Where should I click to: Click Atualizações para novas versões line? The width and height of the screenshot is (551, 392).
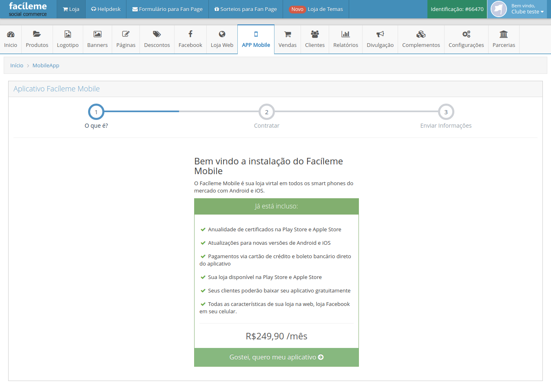click(x=266, y=243)
